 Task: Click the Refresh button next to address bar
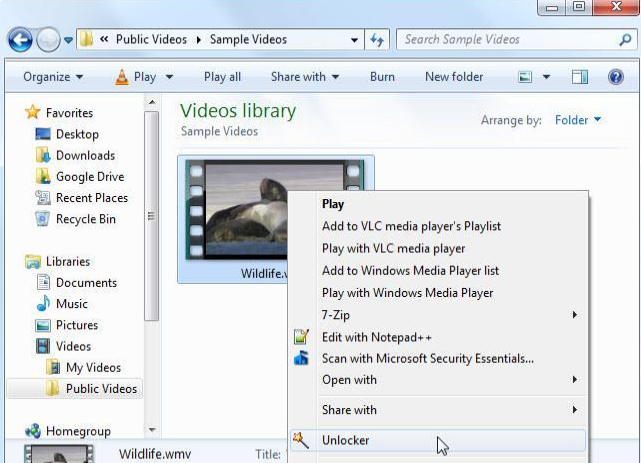(377, 40)
